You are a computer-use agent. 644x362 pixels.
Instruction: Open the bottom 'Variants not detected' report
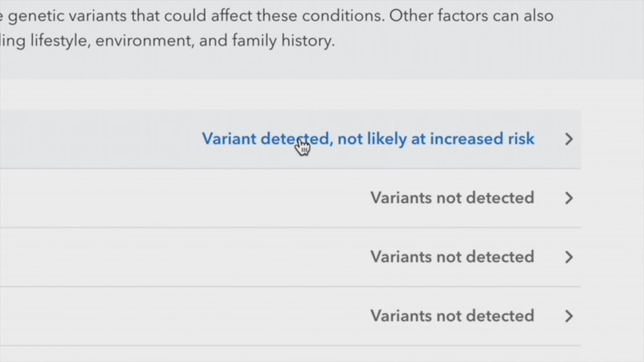pyautogui.click(x=452, y=316)
